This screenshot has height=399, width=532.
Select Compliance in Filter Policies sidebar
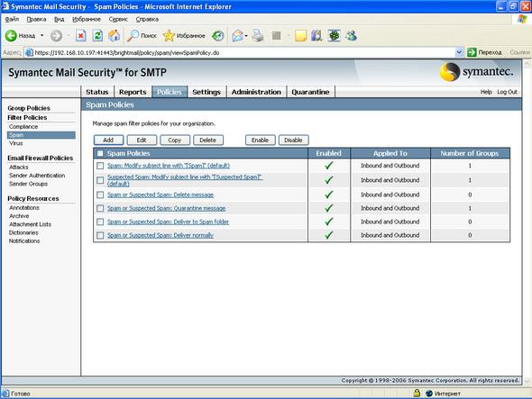pos(23,126)
